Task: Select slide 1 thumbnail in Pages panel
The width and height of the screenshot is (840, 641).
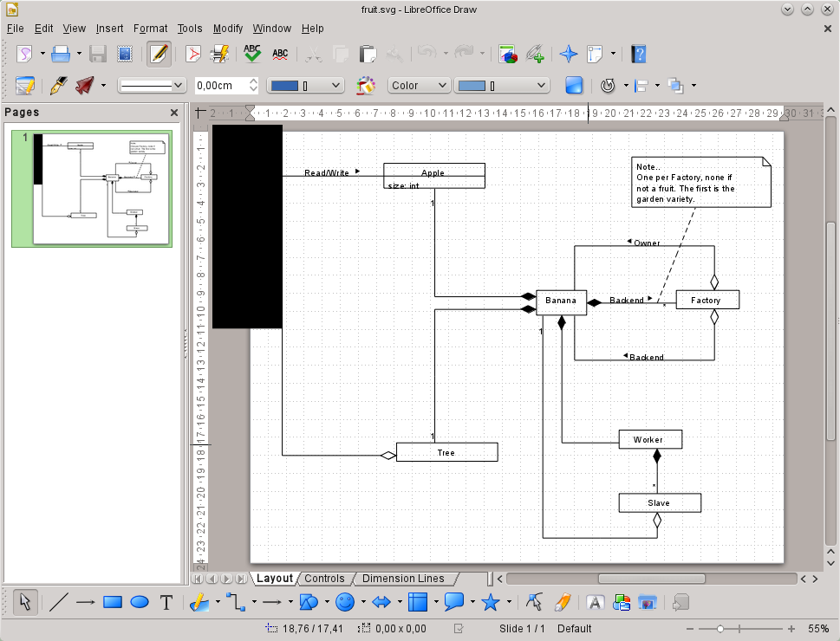Action: click(x=101, y=188)
